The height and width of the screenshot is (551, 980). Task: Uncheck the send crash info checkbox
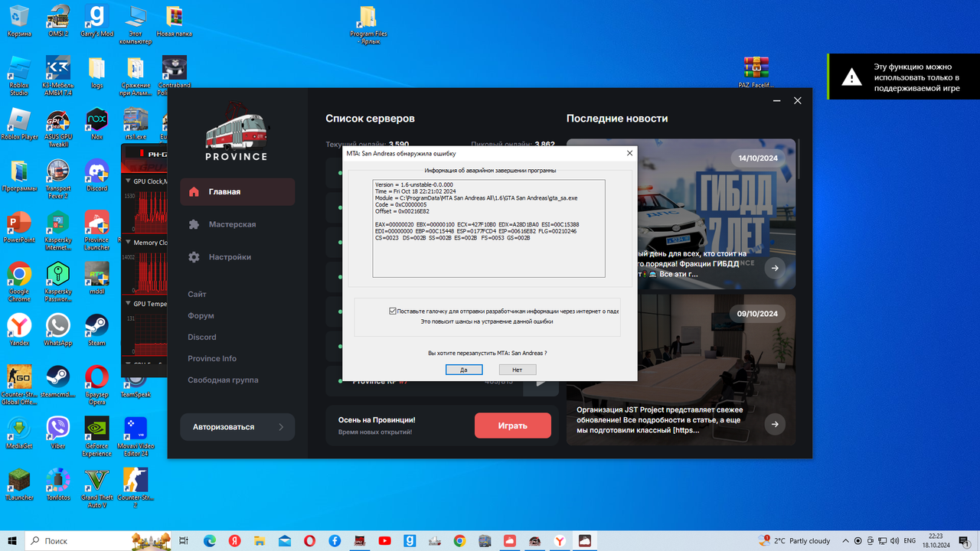(393, 311)
